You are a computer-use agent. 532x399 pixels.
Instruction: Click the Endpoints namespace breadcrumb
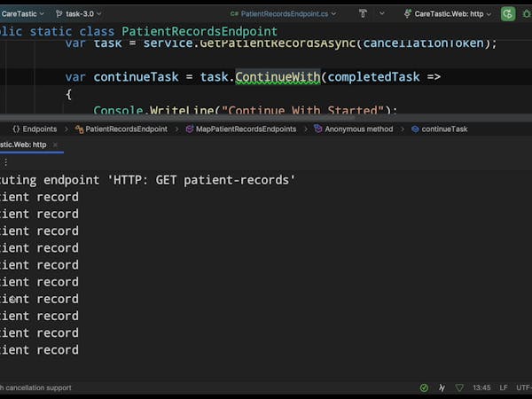pyautogui.click(x=34, y=129)
